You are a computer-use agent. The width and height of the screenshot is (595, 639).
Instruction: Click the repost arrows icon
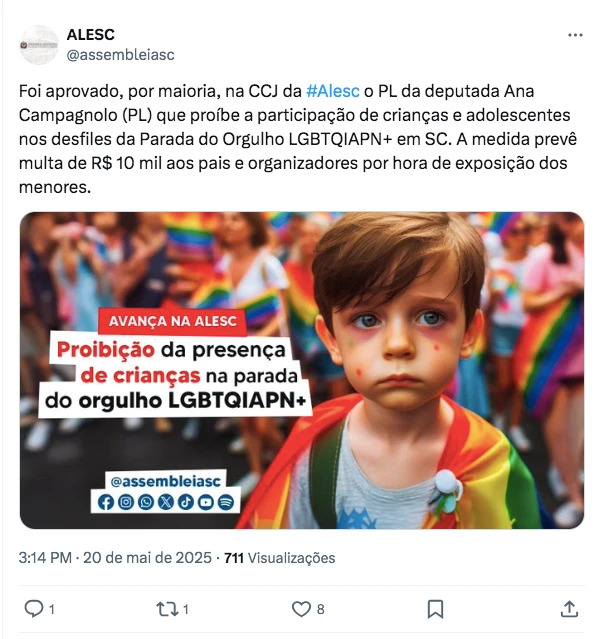[167, 609]
